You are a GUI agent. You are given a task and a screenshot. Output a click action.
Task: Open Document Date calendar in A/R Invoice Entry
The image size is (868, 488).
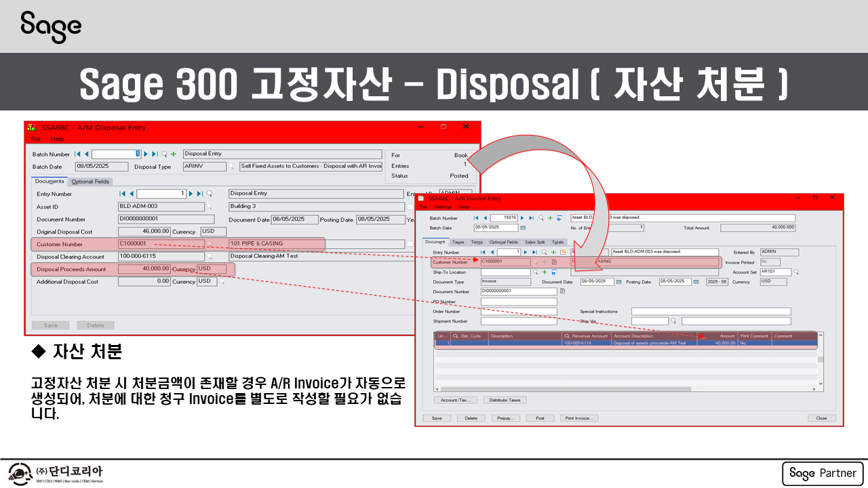pyautogui.click(x=618, y=282)
